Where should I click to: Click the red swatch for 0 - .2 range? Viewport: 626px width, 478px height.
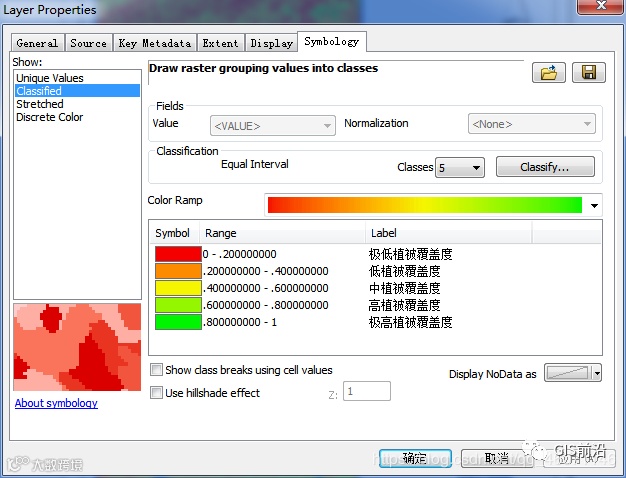(x=178, y=254)
